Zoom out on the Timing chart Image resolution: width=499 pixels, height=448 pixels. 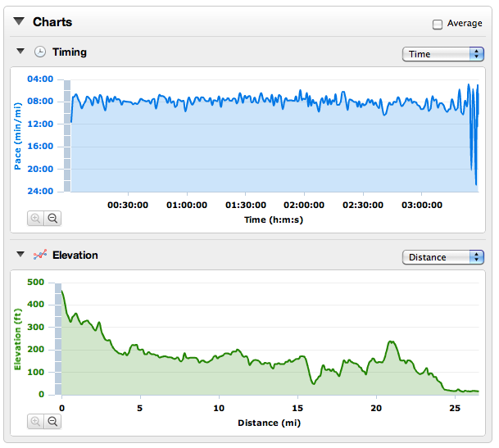coord(52,218)
